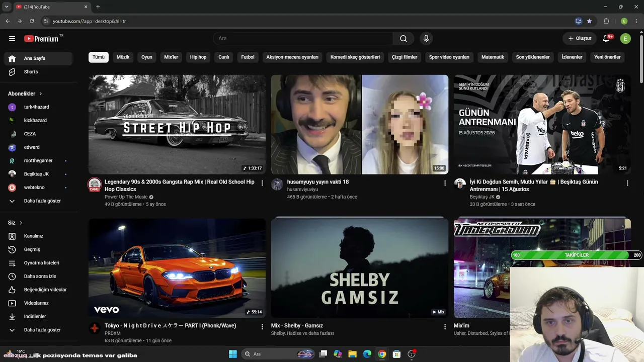Open the Beşiktaş JK channel avatar by the video
Viewport: 644px width, 362px height.
click(460, 184)
